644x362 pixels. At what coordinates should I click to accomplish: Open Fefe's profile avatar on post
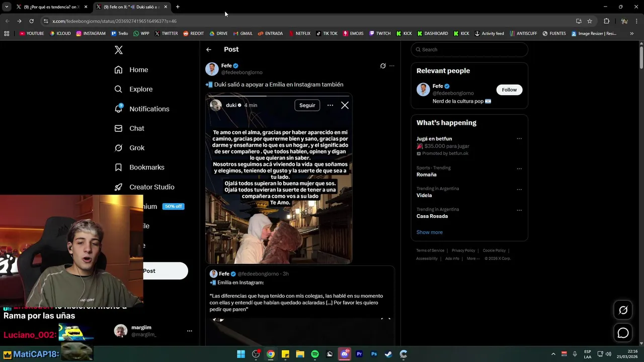click(212, 69)
